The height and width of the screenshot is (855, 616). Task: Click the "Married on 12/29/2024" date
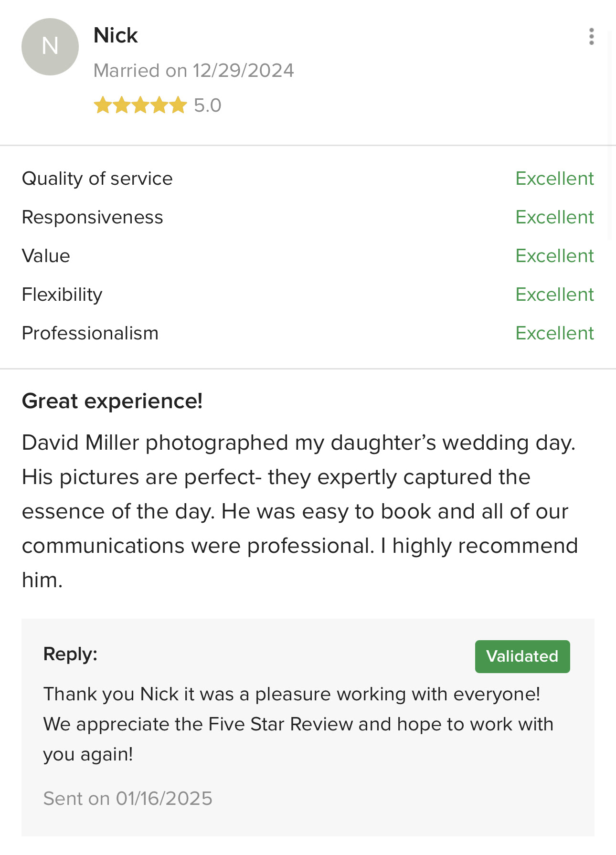pyautogui.click(x=193, y=71)
